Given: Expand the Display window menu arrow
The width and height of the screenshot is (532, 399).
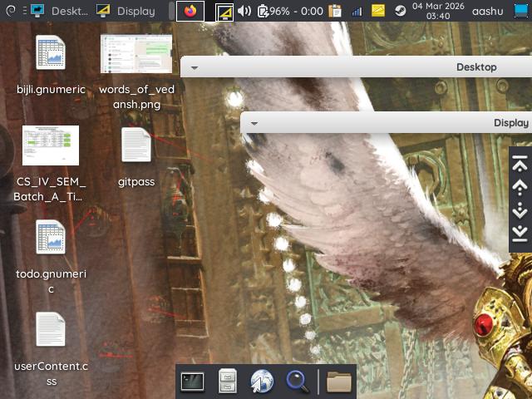Looking at the screenshot, I should [254, 123].
